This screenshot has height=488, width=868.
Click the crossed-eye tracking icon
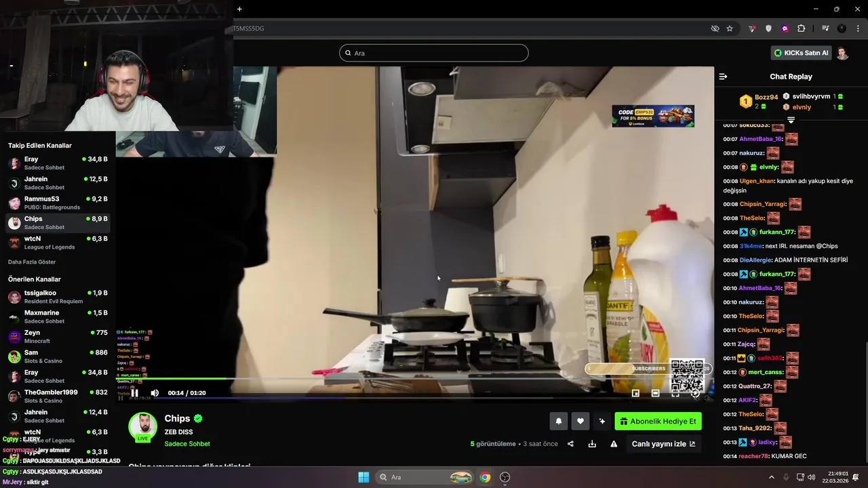coord(715,28)
